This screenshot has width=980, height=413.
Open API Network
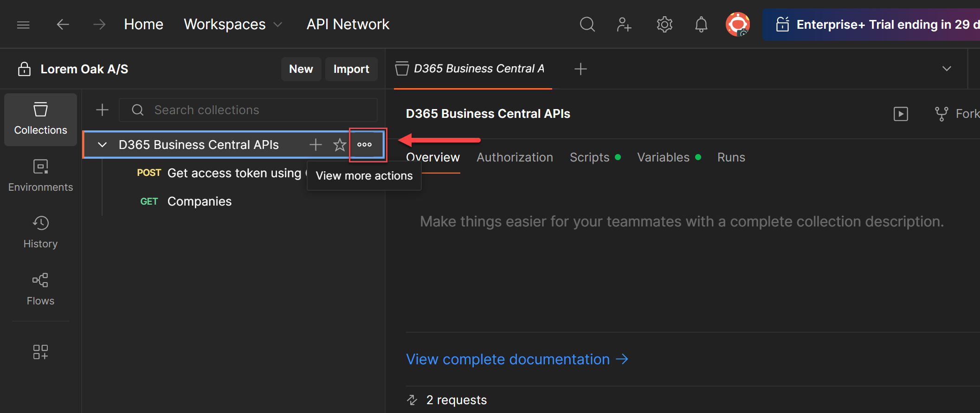[x=348, y=24]
